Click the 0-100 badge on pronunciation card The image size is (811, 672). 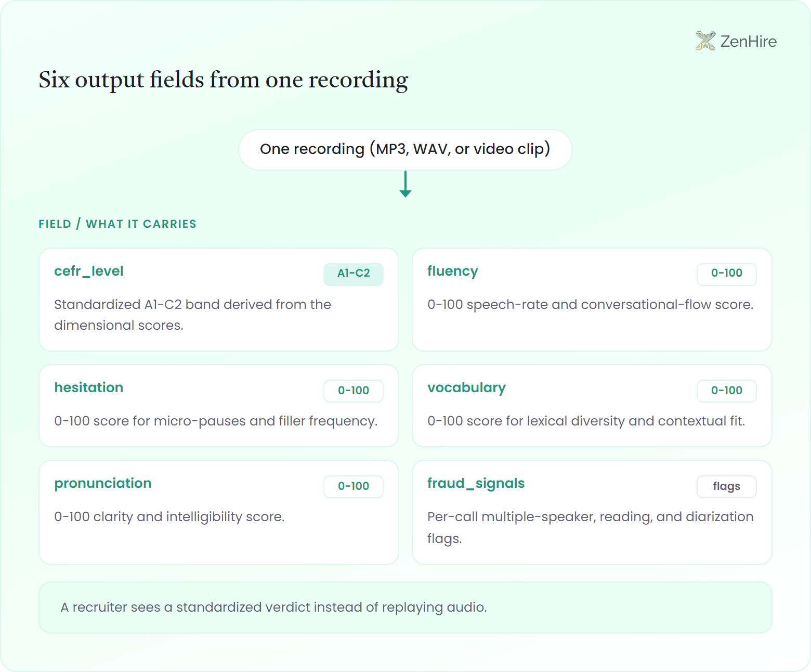(x=354, y=486)
